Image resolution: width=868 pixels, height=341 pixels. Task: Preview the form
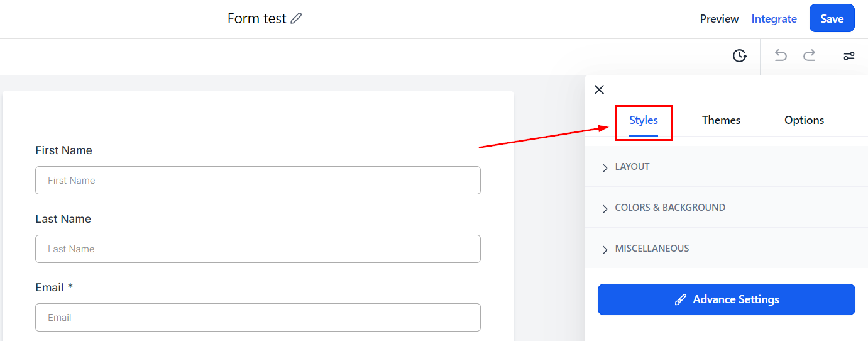tap(719, 19)
